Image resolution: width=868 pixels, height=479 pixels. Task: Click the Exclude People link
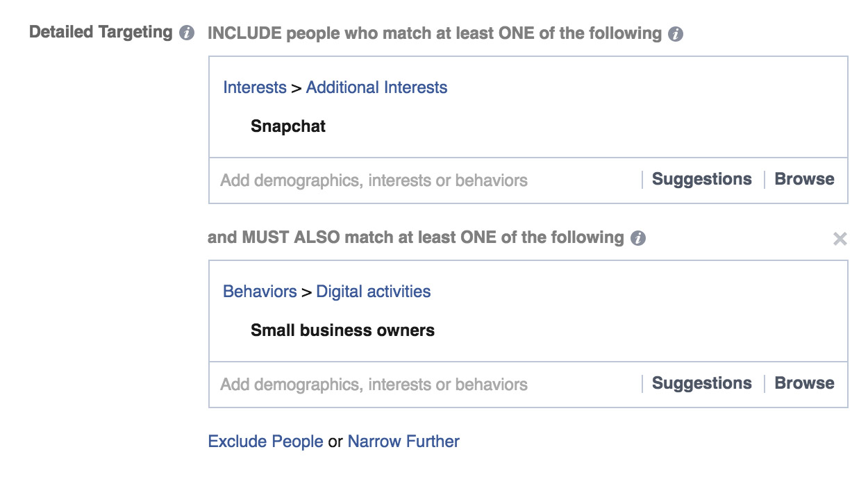coord(265,442)
